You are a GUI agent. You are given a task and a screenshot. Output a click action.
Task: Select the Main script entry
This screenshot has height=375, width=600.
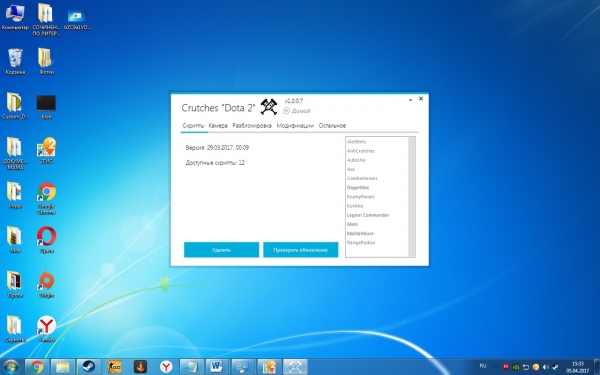(352, 224)
